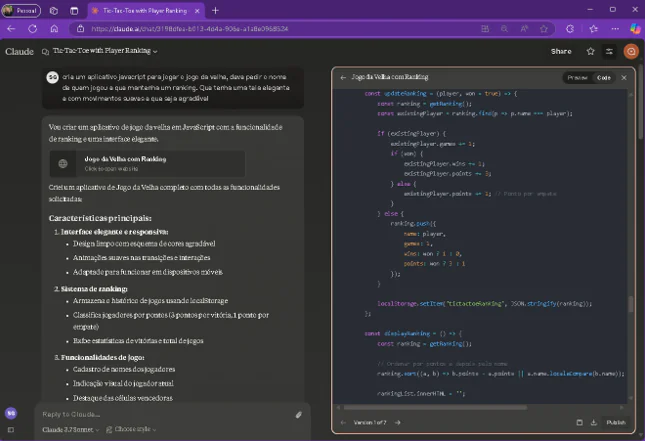Refresh the current page
Image resolution: width=645 pixels, height=441 pixels.
[32, 29]
